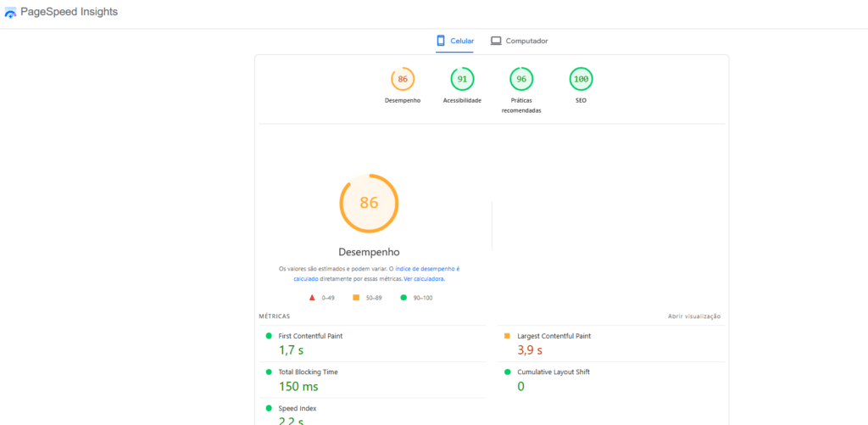Click the Práticas recomendadas gauge showing 96
The image size is (868, 425).
[x=521, y=79]
